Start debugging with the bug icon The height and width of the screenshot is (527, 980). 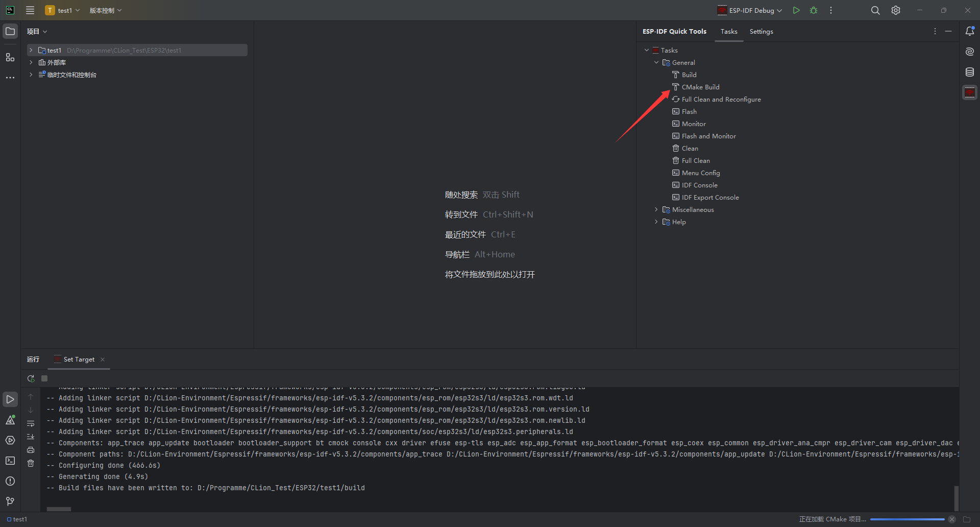[814, 10]
